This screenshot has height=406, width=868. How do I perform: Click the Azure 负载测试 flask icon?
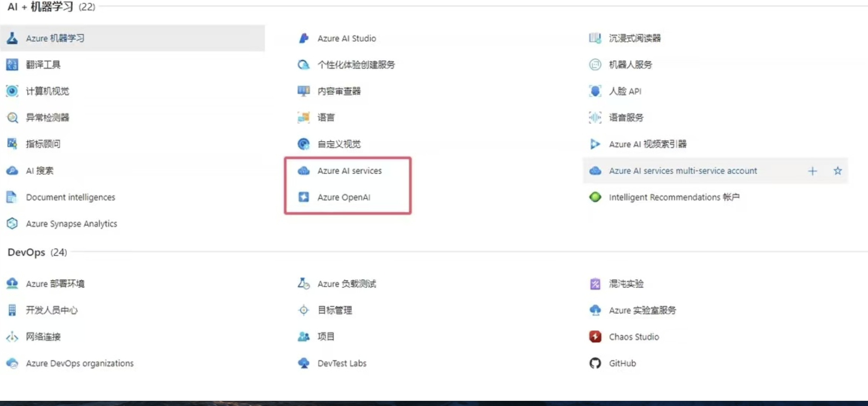coord(304,284)
